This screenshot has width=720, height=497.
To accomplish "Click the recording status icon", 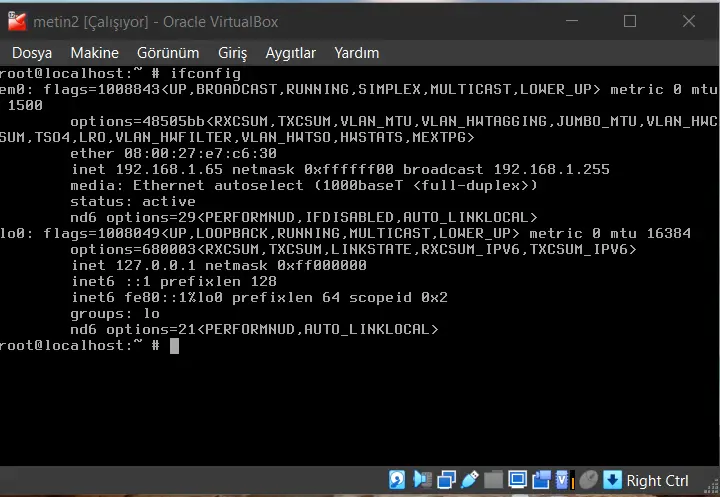I will (541, 480).
